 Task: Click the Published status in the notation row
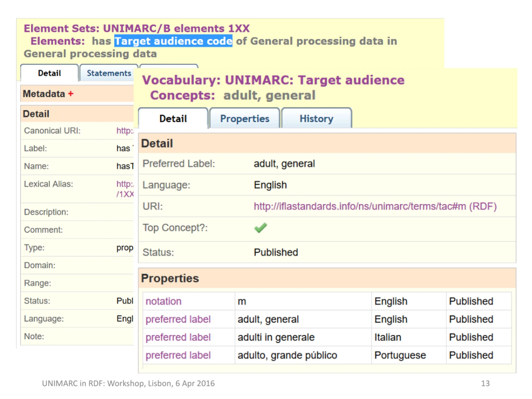click(479, 301)
